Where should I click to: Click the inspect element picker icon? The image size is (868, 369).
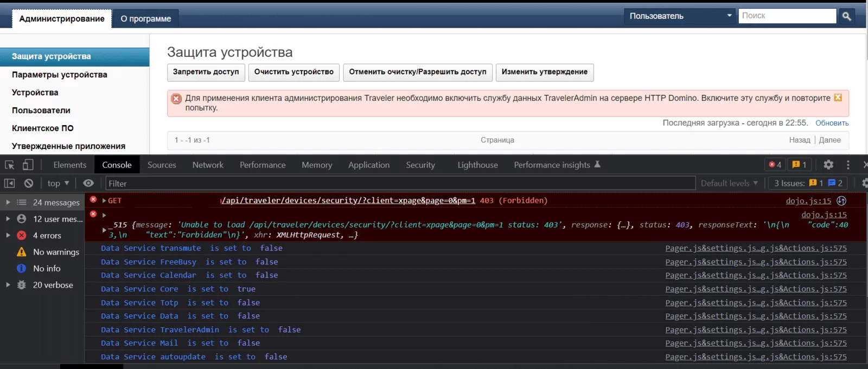(x=9, y=165)
